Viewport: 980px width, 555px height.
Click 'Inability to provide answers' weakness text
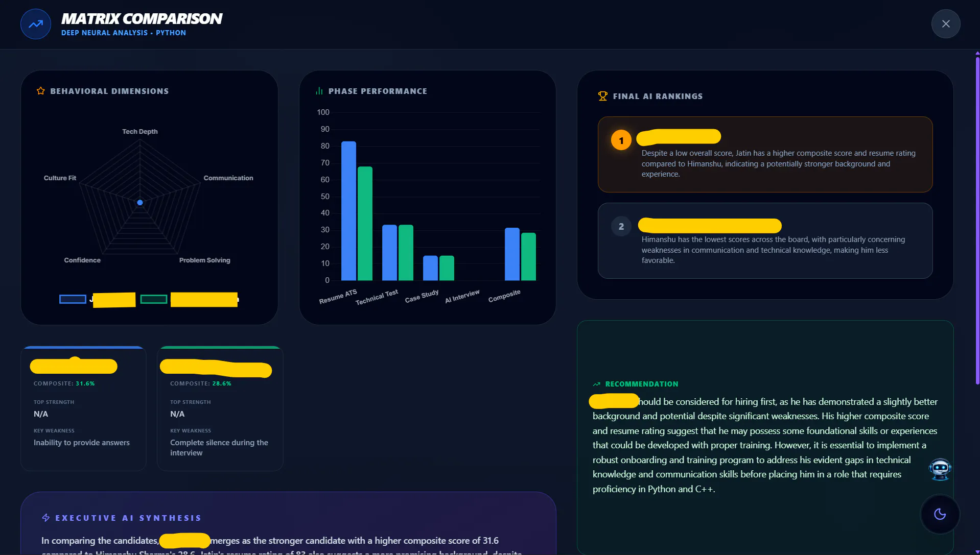tap(82, 443)
